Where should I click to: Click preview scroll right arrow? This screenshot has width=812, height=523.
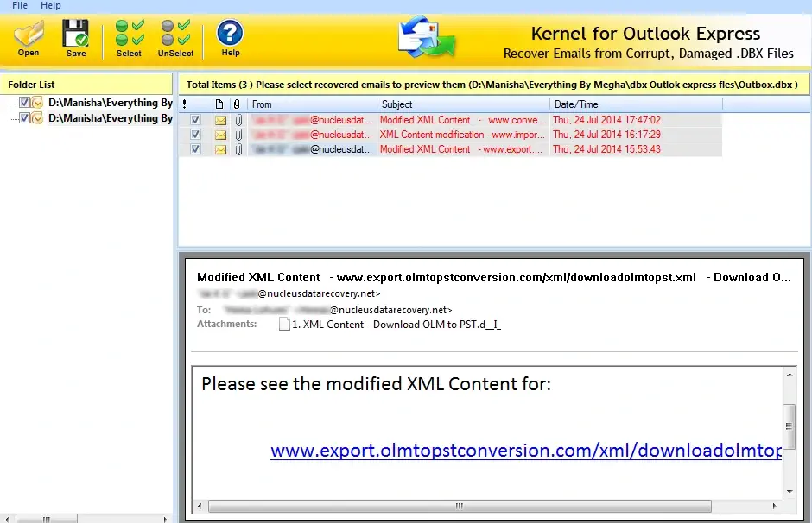tap(774, 506)
